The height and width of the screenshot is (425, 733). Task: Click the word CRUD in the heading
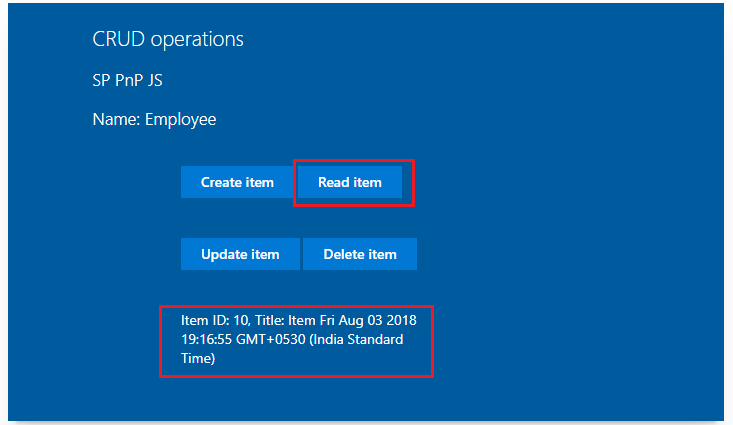(x=118, y=40)
